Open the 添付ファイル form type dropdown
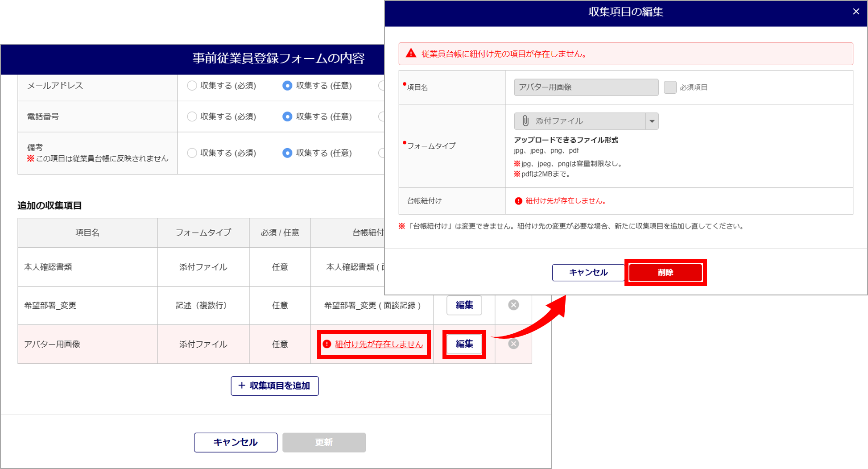The image size is (868, 469). pyautogui.click(x=586, y=121)
